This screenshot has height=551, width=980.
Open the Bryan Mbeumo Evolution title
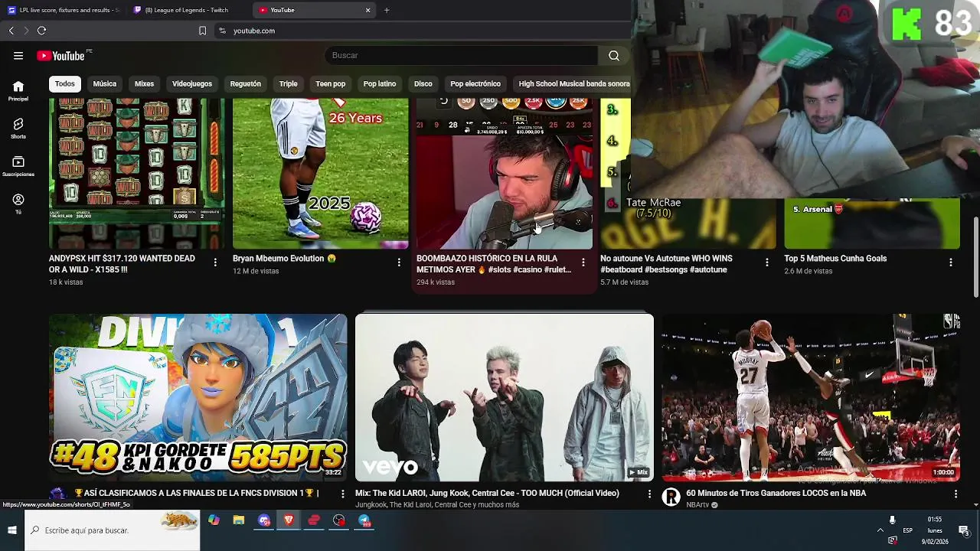click(284, 259)
